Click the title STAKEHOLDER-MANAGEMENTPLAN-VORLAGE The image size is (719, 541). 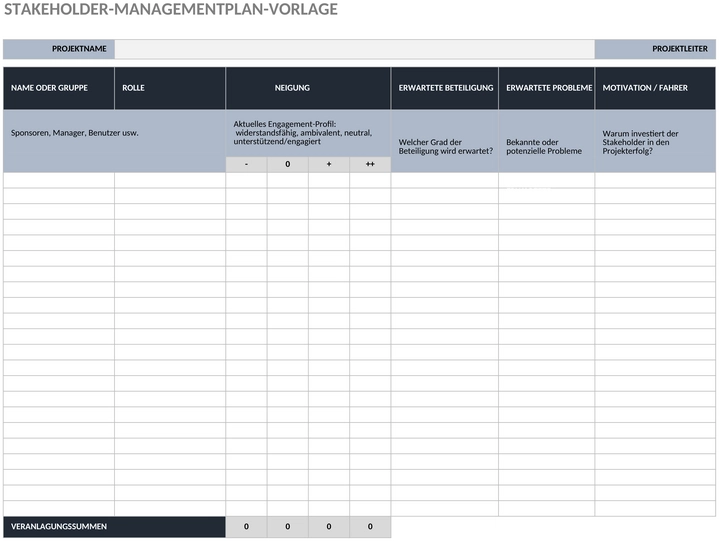pos(171,9)
